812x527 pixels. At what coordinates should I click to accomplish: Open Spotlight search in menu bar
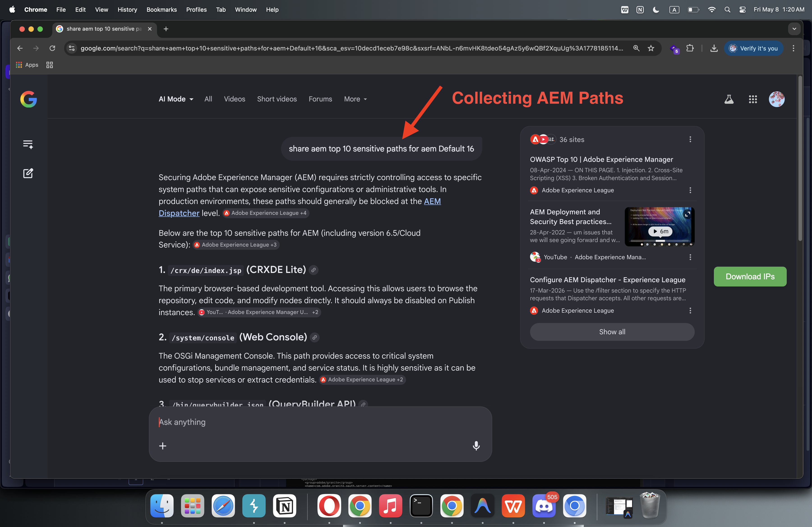(727, 9)
